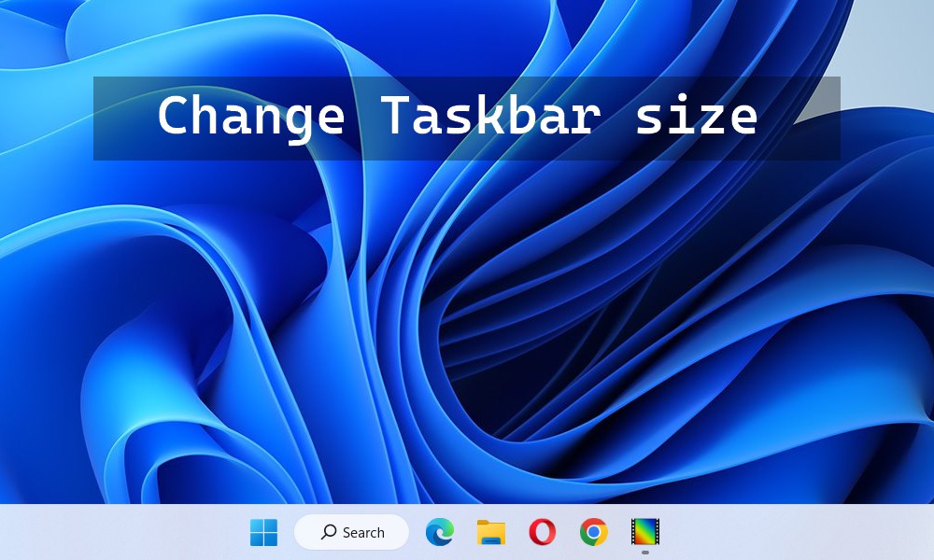The height and width of the screenshot is (560, 934).
Task: Click the "Change Taskbar size" title banner
Action: click(467, 119)
